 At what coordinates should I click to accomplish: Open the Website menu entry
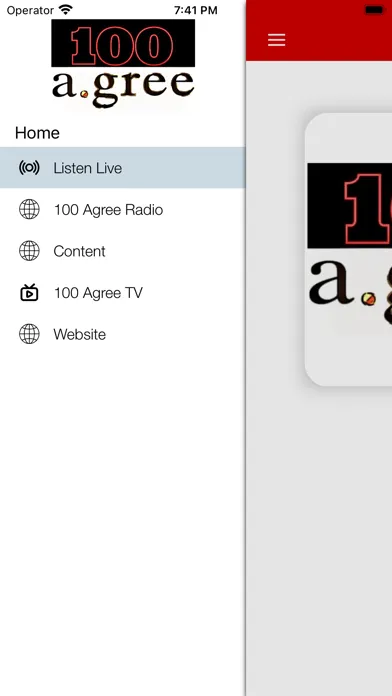pos(123,334)
